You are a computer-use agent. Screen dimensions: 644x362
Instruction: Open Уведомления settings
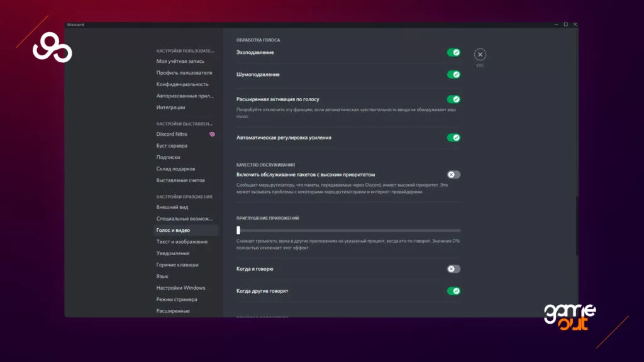point(173,253)
